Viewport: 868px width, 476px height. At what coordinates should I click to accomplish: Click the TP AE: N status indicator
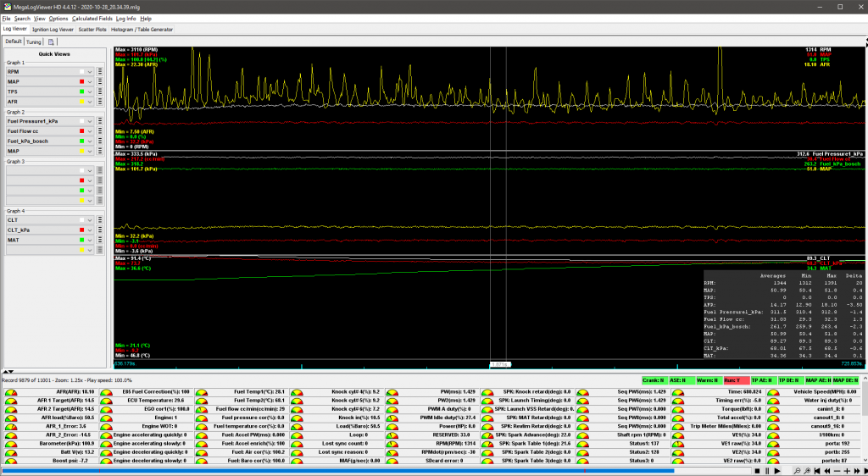point(764,380)
